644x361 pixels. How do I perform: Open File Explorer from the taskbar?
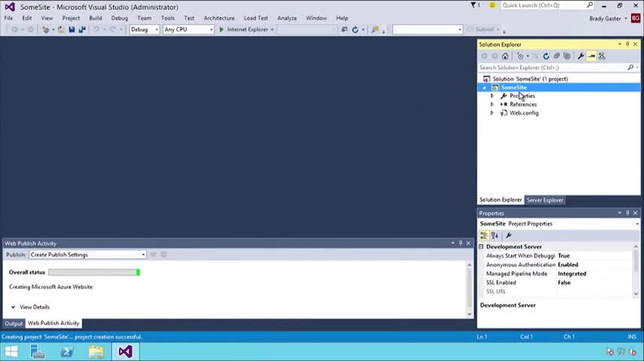[96, 351]
